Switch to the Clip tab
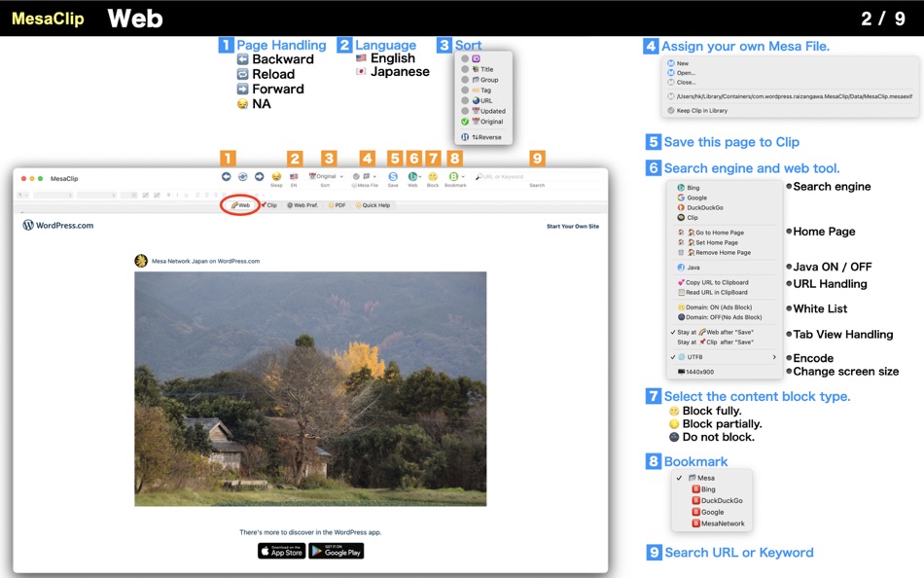Screen dimensions: 924x578 coord(268,205)
